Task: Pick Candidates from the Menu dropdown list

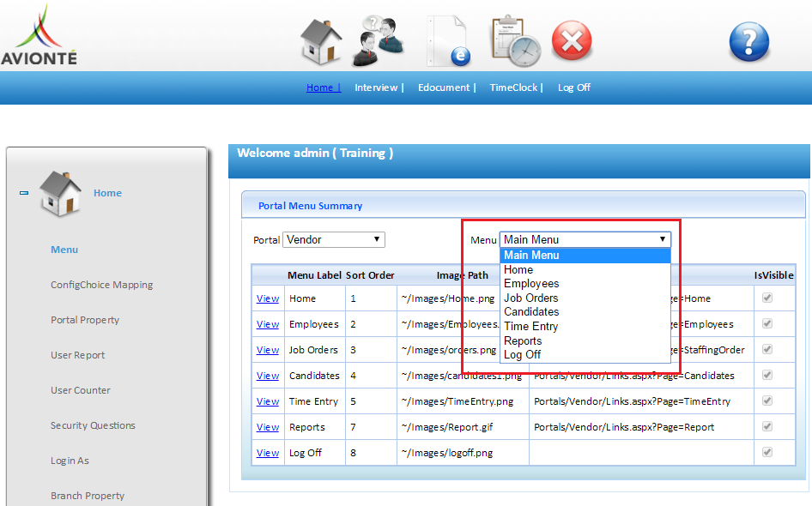Action: [585, 312]
